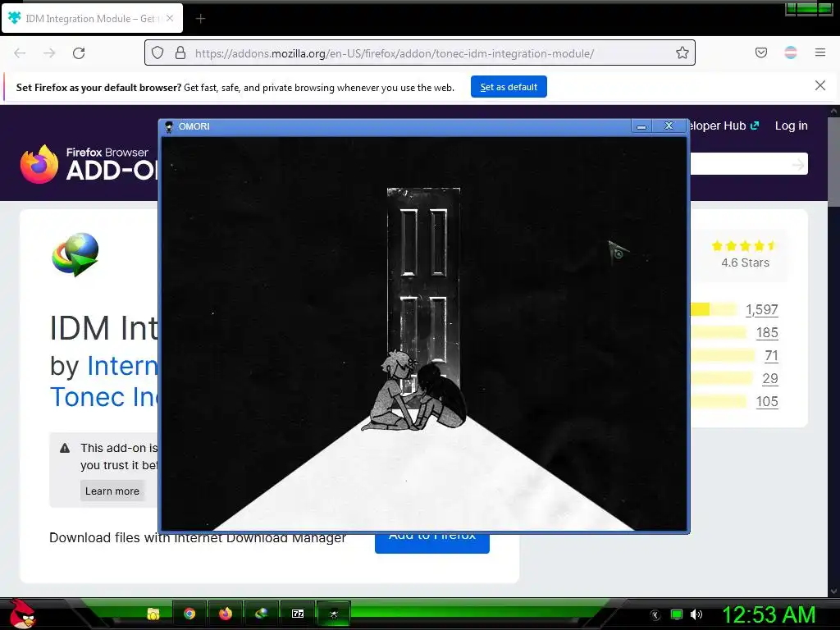Click the Firefox back arrow

(20, 53)
